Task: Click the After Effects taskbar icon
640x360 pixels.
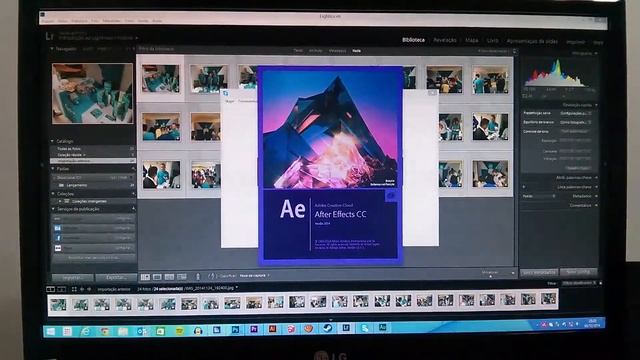Action: 382,327
